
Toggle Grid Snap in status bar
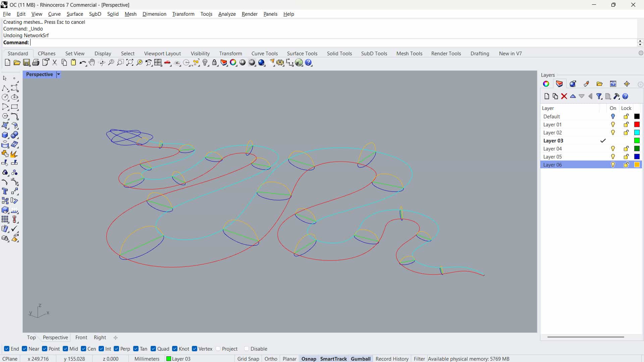(248, 359)
